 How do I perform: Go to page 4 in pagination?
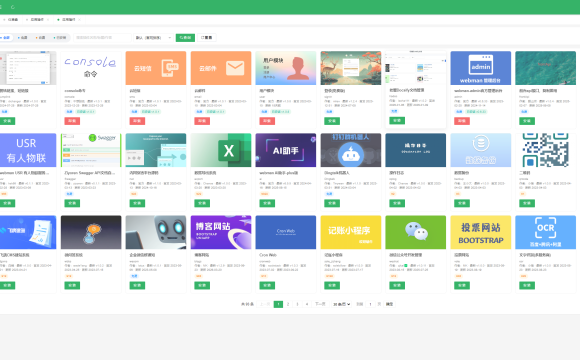pyautogui.click(x=307, y=304)
